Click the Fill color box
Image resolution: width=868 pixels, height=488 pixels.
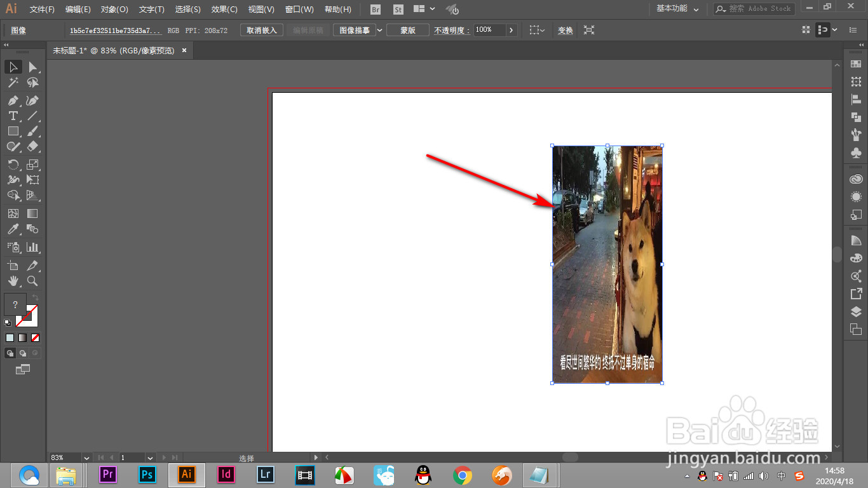[15, 304]
